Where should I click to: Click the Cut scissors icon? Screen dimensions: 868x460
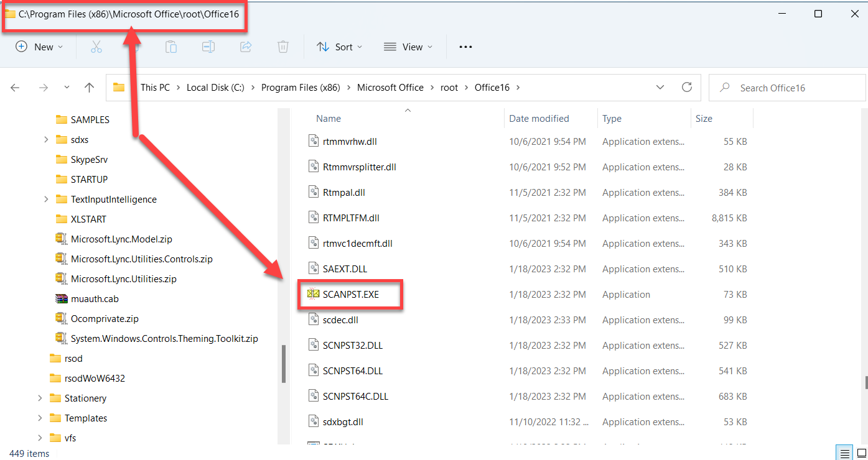[96, 47]
